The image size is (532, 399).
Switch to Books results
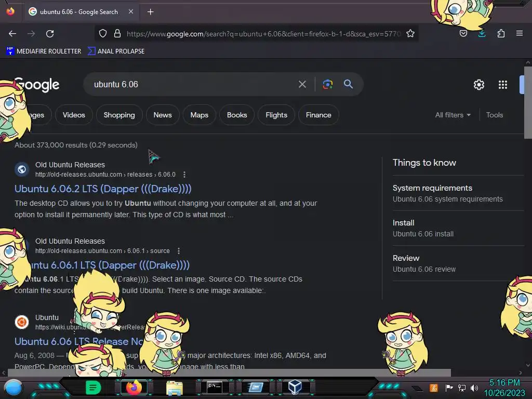click(237, 115)
